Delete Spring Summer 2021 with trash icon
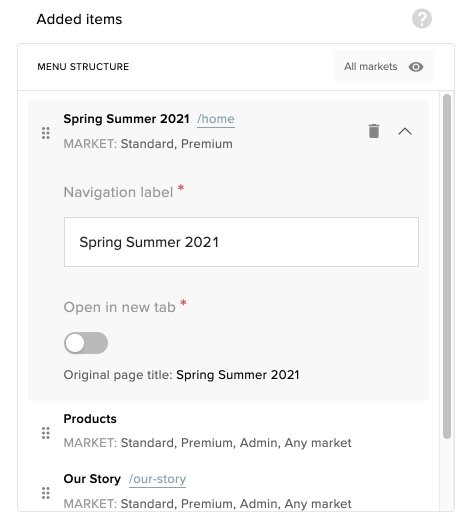The height and width of the screenshot is (524, 467). pos(374,131)
